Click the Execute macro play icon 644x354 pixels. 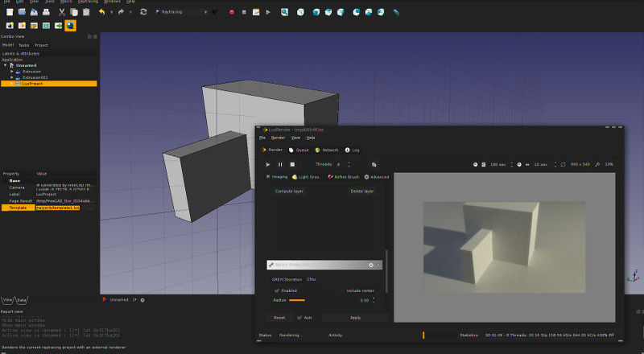268,12
